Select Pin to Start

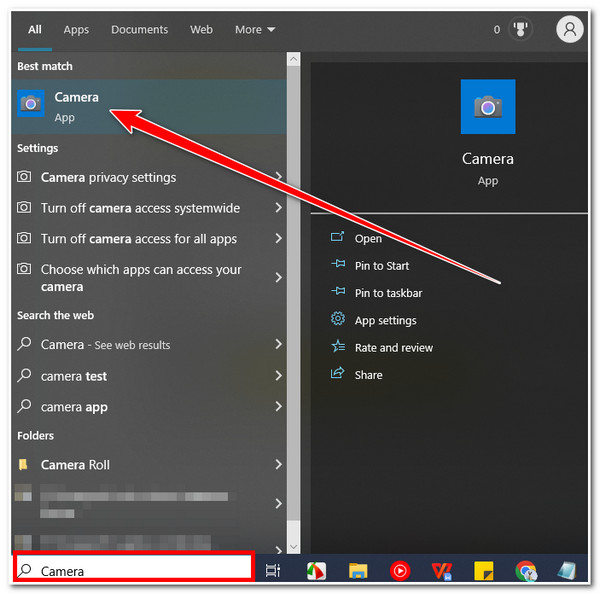click(x=382, y=266)
